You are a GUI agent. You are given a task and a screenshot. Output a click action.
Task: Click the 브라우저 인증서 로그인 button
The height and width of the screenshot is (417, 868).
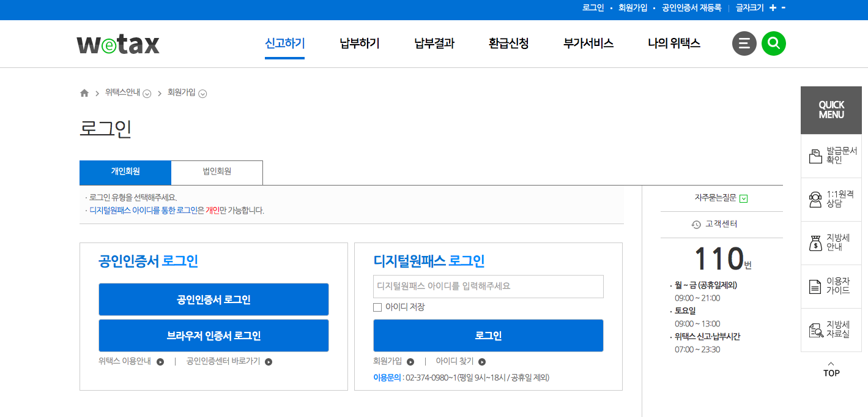coord(213,336)
